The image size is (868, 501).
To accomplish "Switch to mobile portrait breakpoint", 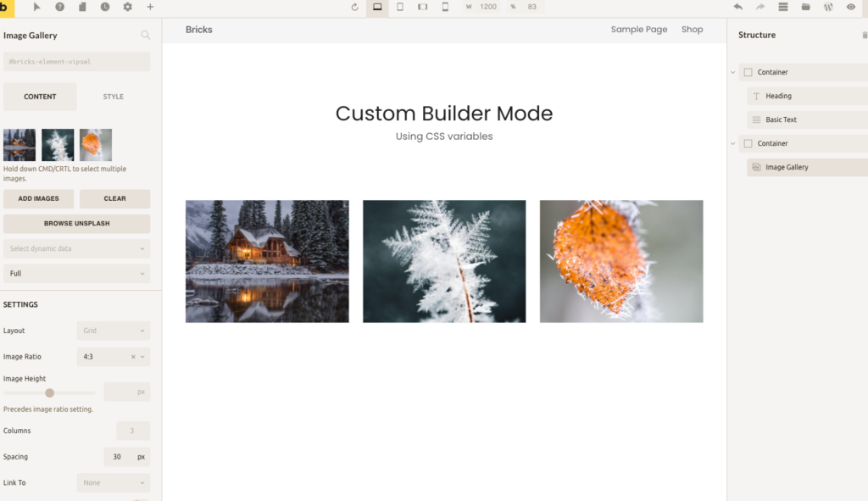I will click(445, 7).
